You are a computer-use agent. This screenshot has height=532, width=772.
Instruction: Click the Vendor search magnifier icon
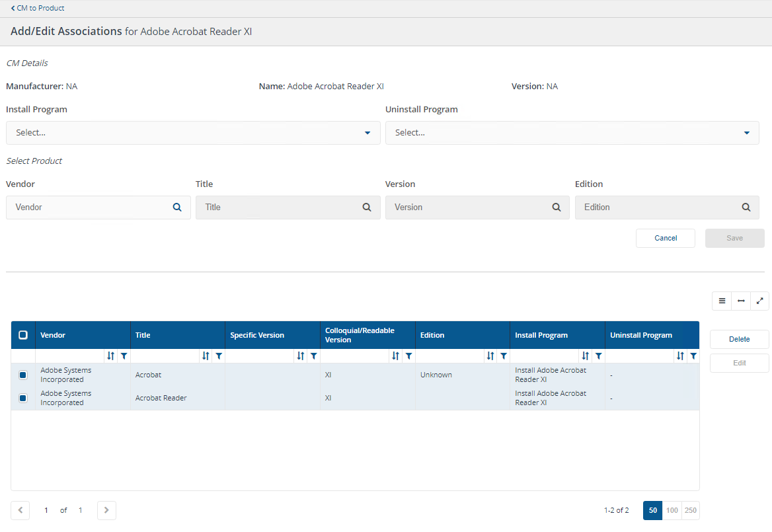(x=177, y=207)
